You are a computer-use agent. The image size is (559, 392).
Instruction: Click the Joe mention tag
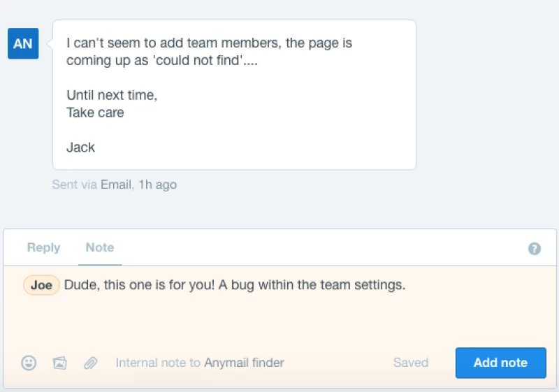click(41, 285)
